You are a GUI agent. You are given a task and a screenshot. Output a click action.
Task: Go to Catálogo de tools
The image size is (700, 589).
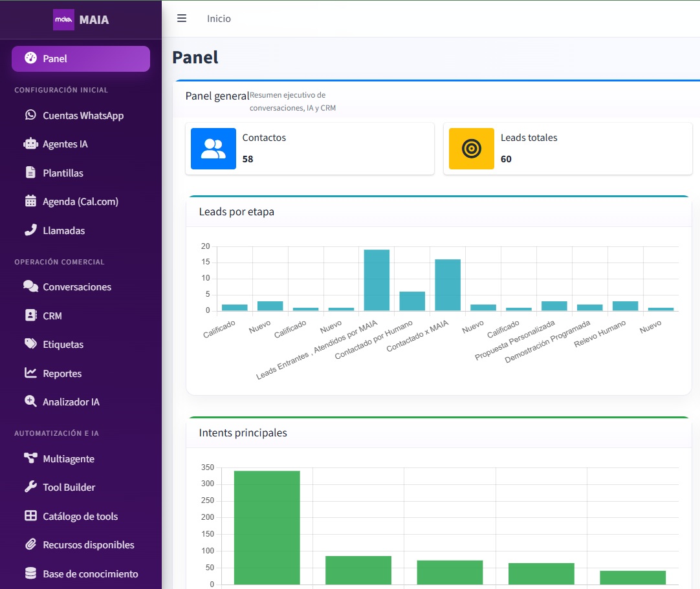(x=81, y=517)
